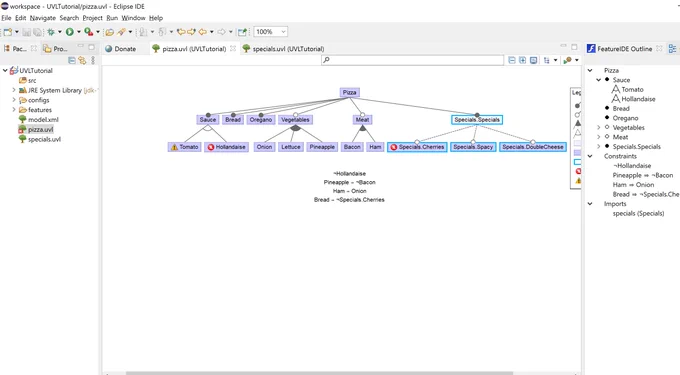Image resolution: width=680 pixels, height=375 pixels.
Task: Click the third feature diagram toolbar icon
Action: coord(533,60)
